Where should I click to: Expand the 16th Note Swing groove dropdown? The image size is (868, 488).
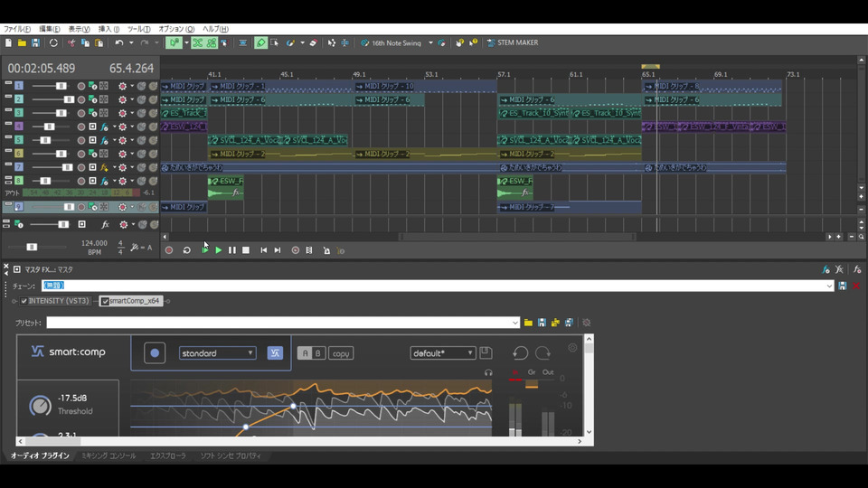point(430,42)
